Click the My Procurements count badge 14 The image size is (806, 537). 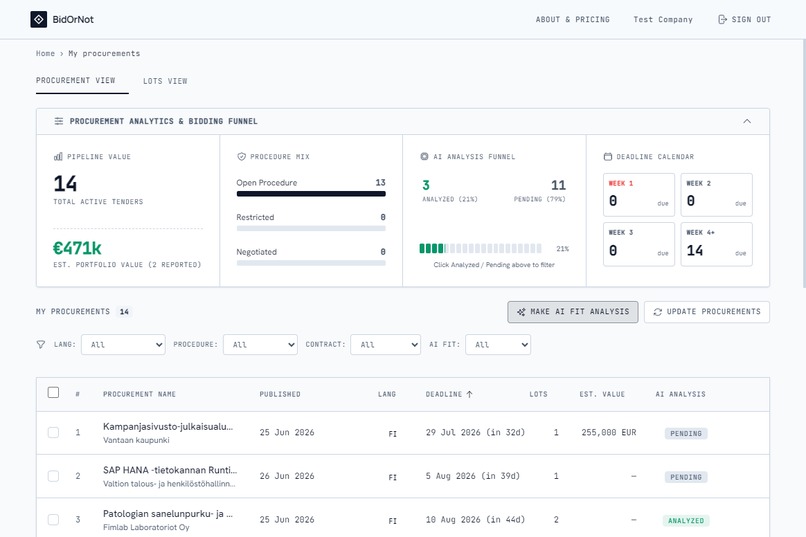coord(124,312)
